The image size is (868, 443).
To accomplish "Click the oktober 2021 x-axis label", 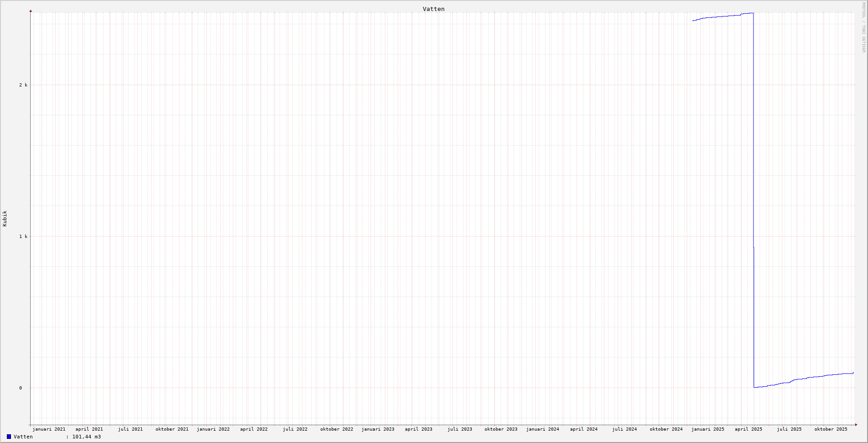I will (172, 429).
